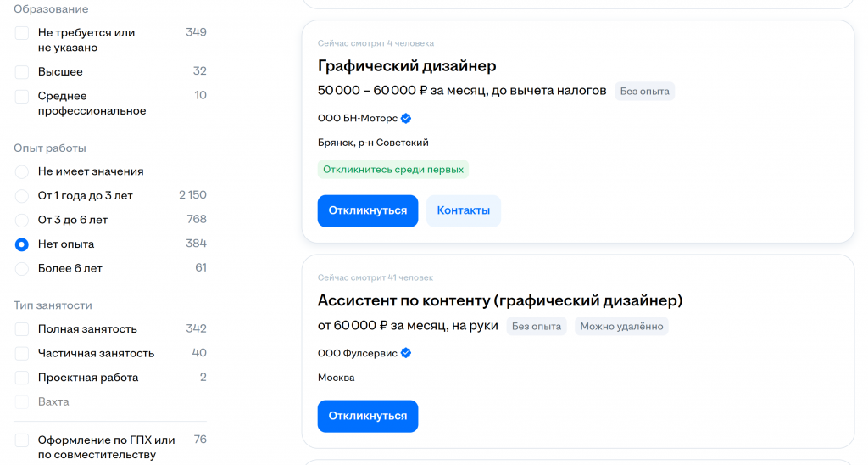Open 'Ассистент по контенту (графический дизайнер)' vacancy
The height and width of the screenshot is (465, 868).
tap(500, 300)
